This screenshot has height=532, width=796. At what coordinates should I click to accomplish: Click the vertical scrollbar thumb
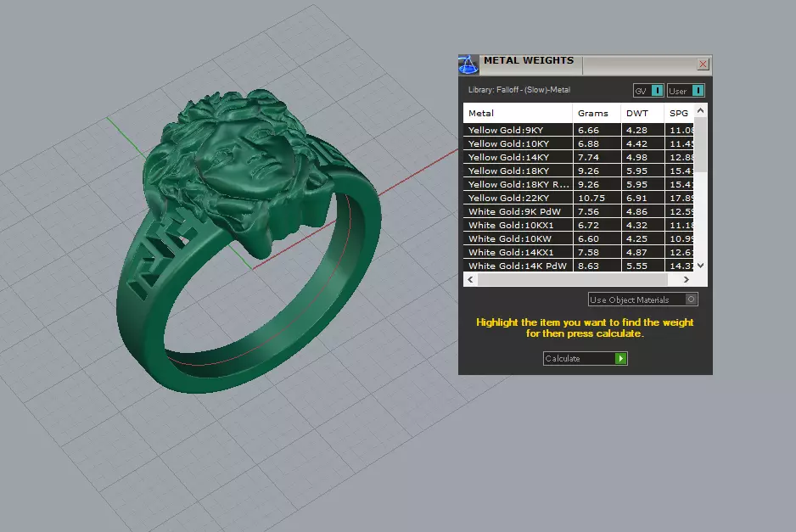pyautogui.click(x=701, y=145)
